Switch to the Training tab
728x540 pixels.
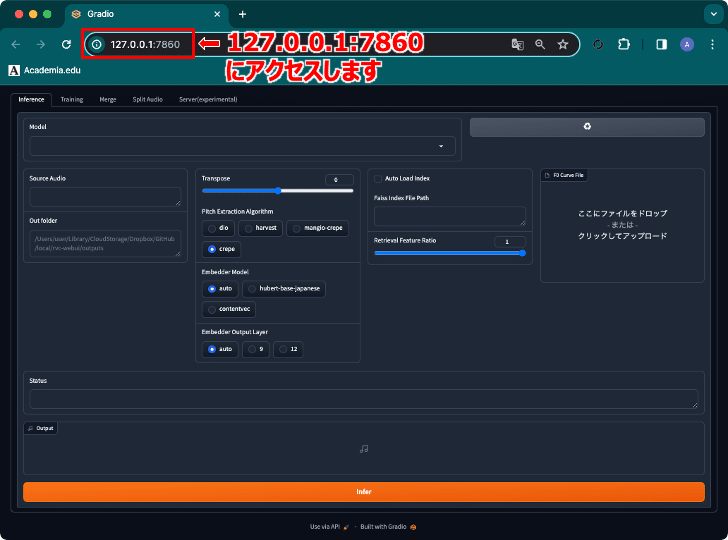pos(72,99)
